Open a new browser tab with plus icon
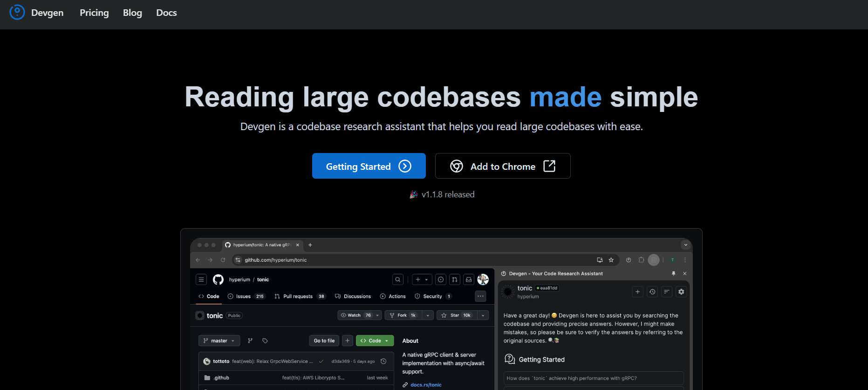Image resolution: width=868 pixels, height=390 pixels. pyautogui.click(x=310, y=245)
